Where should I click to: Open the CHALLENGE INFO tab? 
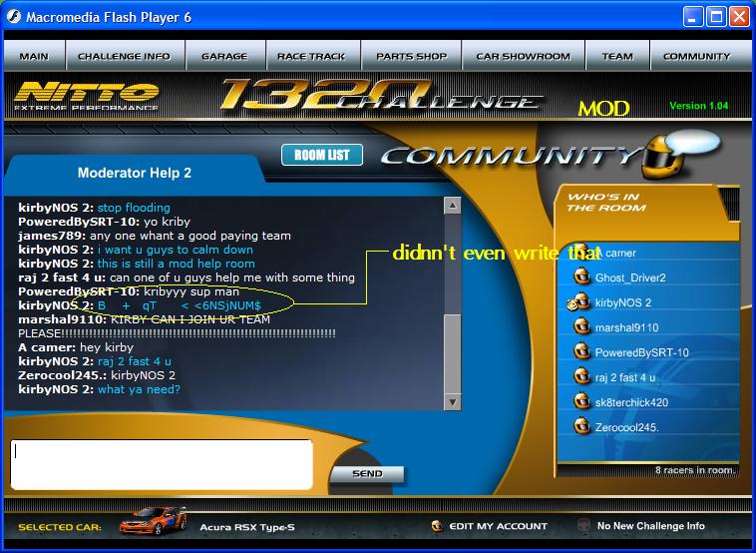coord(125,56)
